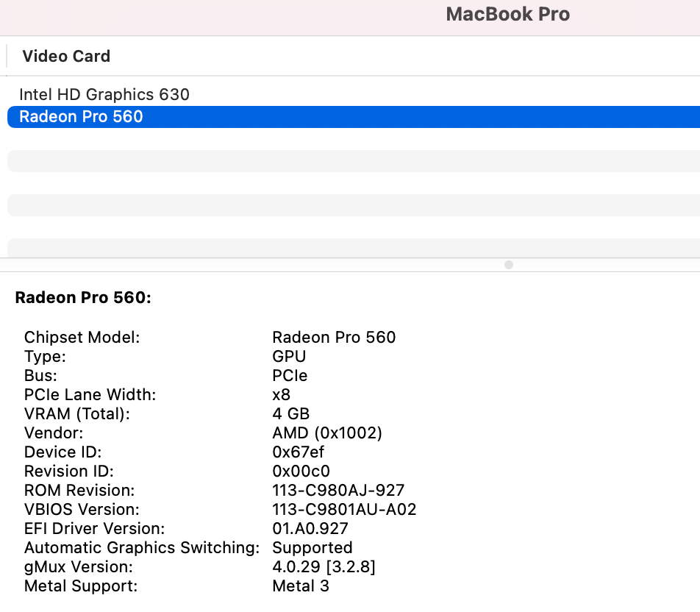
Task: Click the Metal 3 support value
Action: pyautogui.click(x=301, y=586)
